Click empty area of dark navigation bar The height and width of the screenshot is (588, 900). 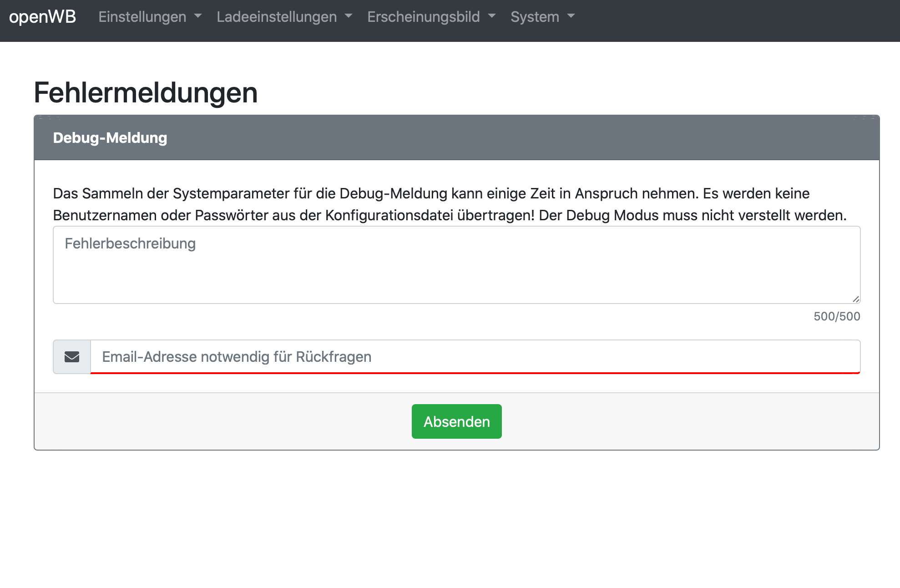point(737,20)
